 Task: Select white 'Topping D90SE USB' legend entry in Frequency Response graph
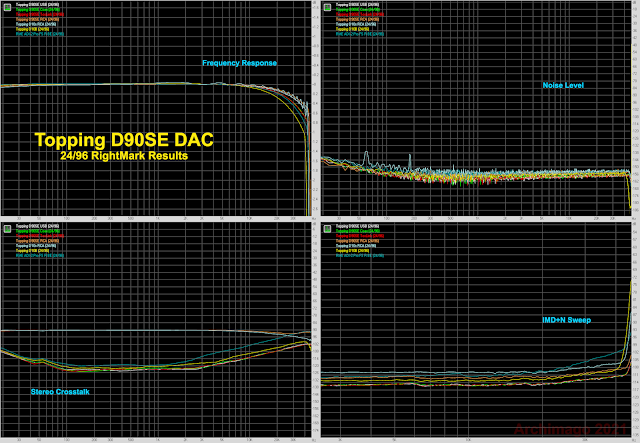point(38,4)
